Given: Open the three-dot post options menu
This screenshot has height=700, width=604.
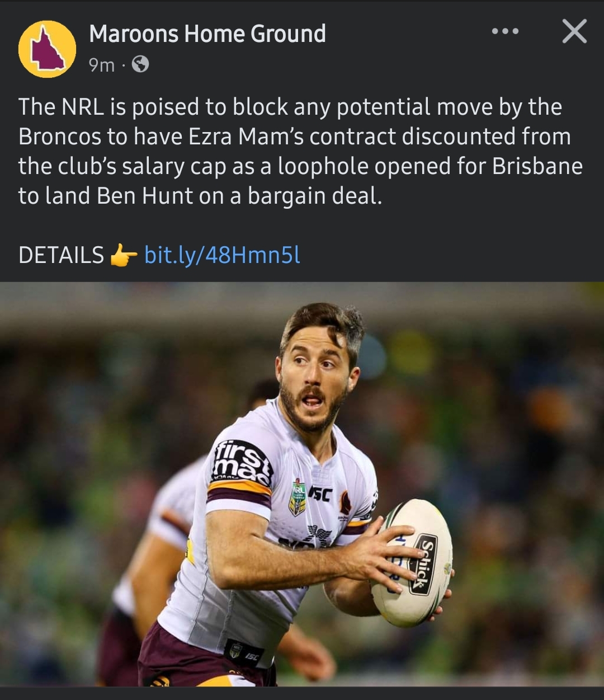Looking at the screenshot, I should pyautogui.click(x=505, y=31).
